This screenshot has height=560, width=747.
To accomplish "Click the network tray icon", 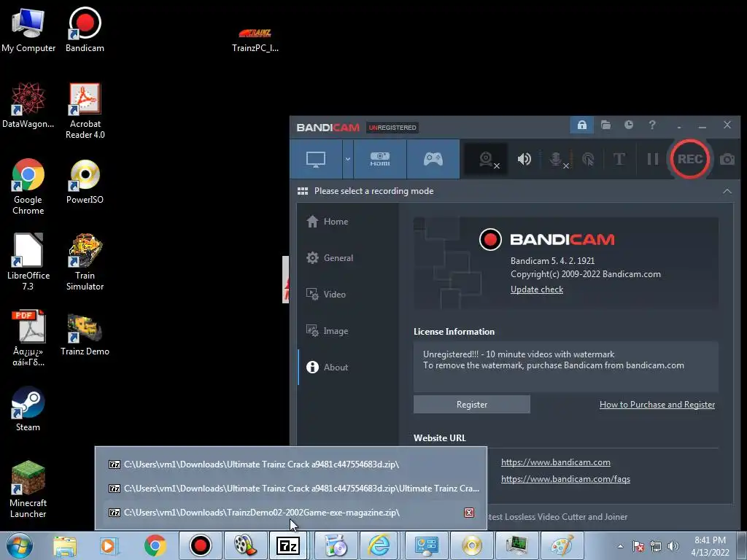I will tap(656, 546).
